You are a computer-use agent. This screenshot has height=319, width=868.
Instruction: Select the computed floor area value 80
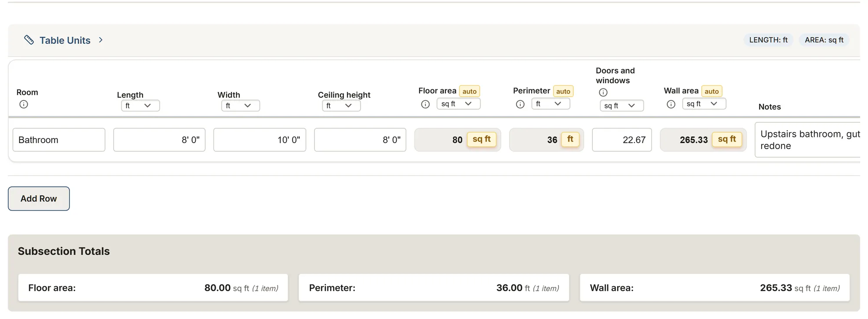coord(457,140)
